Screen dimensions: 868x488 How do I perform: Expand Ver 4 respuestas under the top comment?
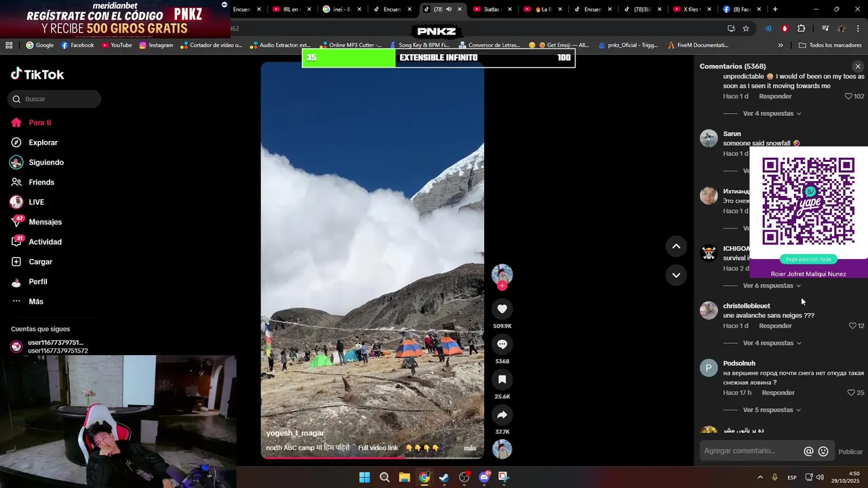772,114
